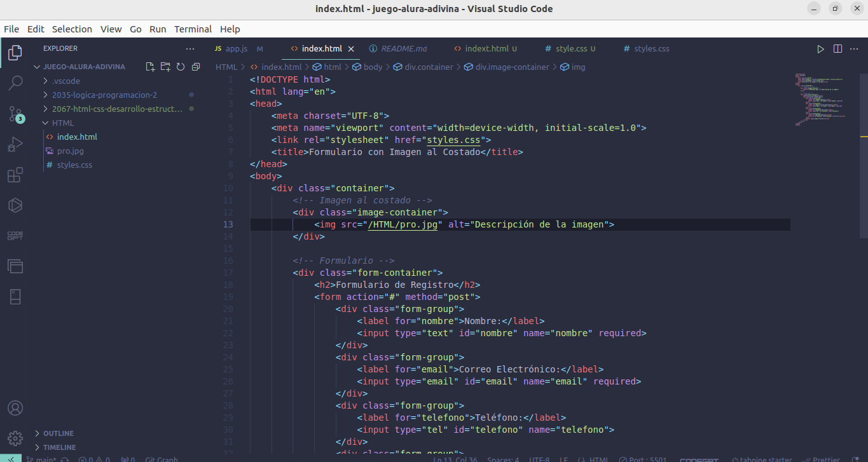The image size is (868, 462).
Task: Close the index.html tab
Action: click(351, 48)
